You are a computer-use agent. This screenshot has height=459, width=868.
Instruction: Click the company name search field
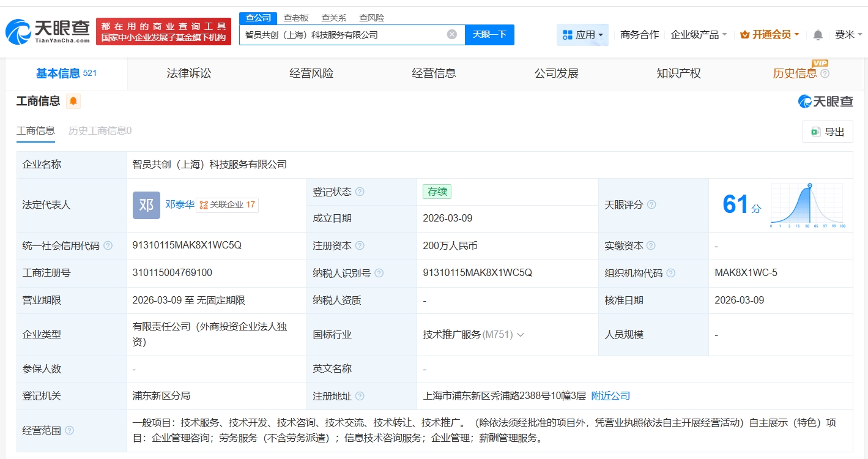(x=343, y=35)
